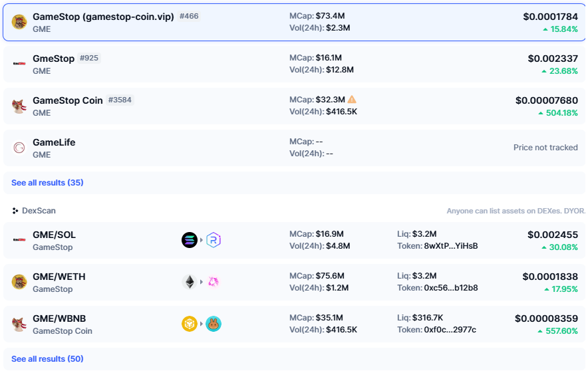Click the 557.60% change value
The image size is (588, 373).
(x=561, y=331)
